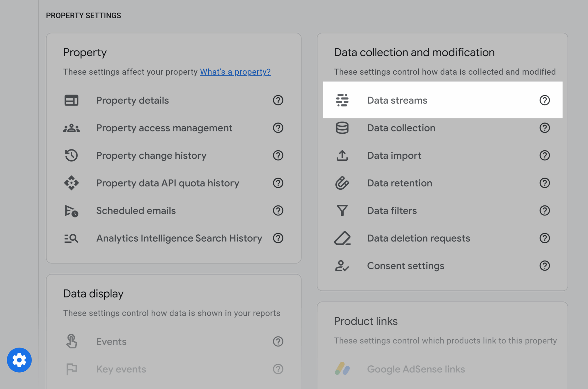Click the Data filters funnel icon
Viewport: 588px width, 389px height.
[x=342, y=211]
